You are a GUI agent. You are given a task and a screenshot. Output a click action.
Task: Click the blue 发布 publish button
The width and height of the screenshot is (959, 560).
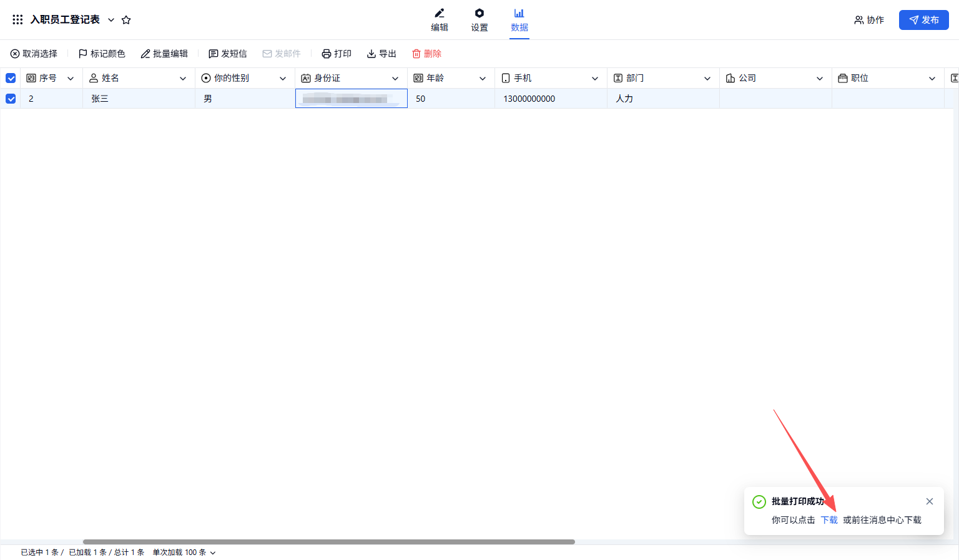pos(923,20)
